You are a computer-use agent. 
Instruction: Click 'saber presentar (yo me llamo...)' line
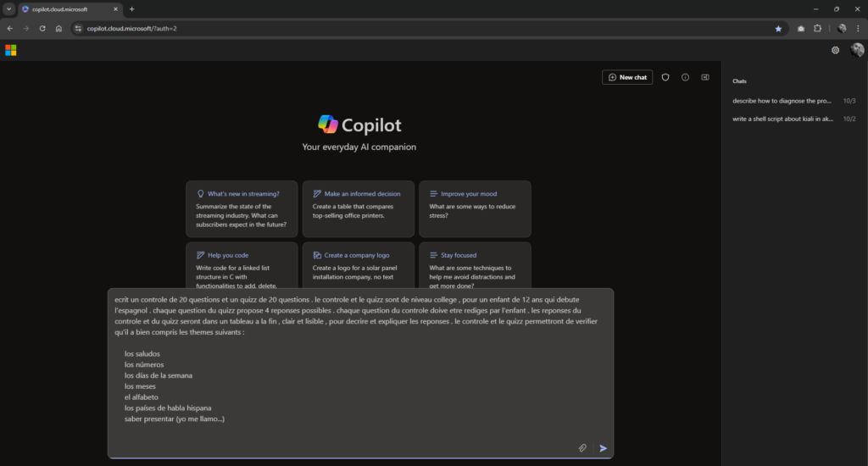(175, 419)
